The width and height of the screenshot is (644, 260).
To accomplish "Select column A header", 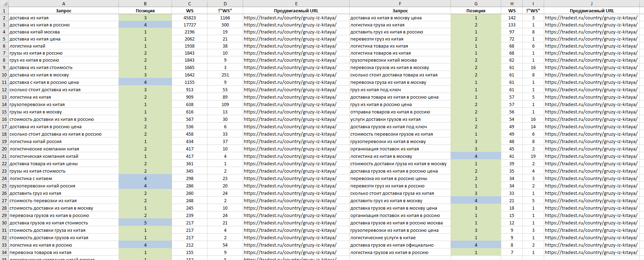I will pyautogui.click(x=64, y=4).
